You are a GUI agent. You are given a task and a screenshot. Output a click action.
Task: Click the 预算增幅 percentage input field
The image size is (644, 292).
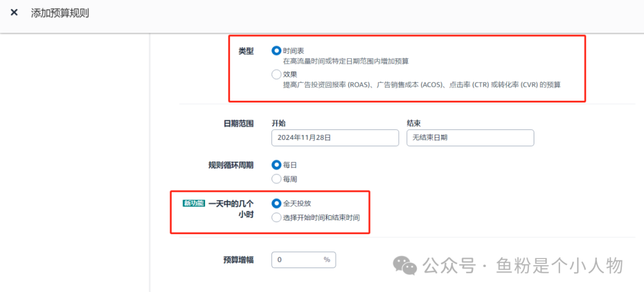(304, 260)
